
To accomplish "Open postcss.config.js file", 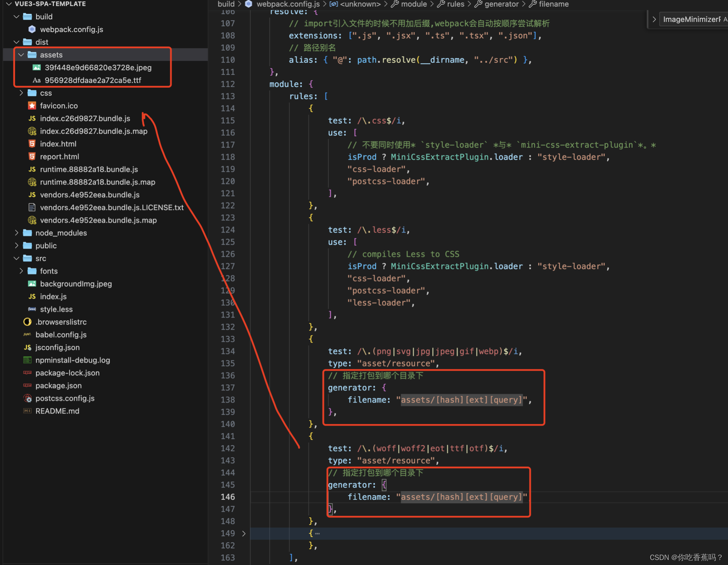I will pos(65,398).
